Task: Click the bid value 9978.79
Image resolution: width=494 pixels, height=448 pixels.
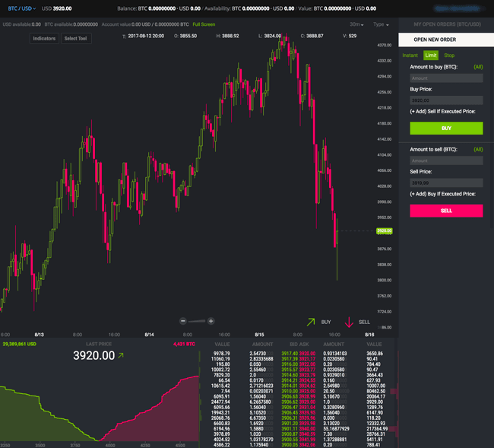Action: 221,354
